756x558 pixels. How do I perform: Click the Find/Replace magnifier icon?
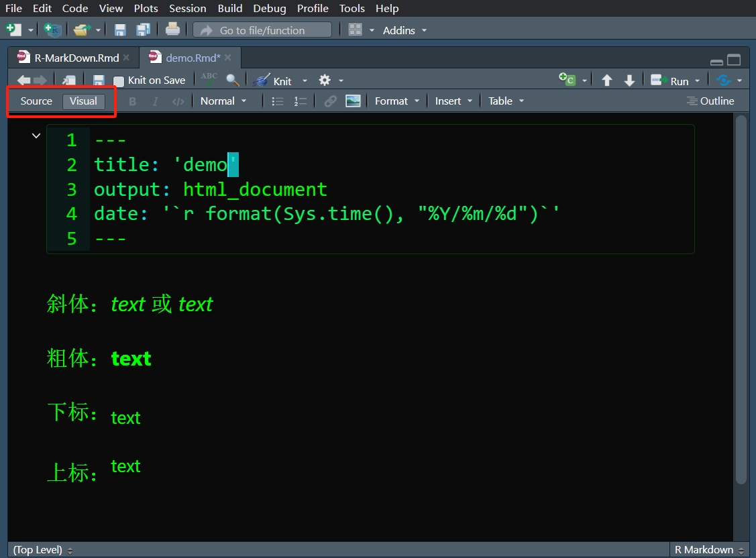point(232,80)
